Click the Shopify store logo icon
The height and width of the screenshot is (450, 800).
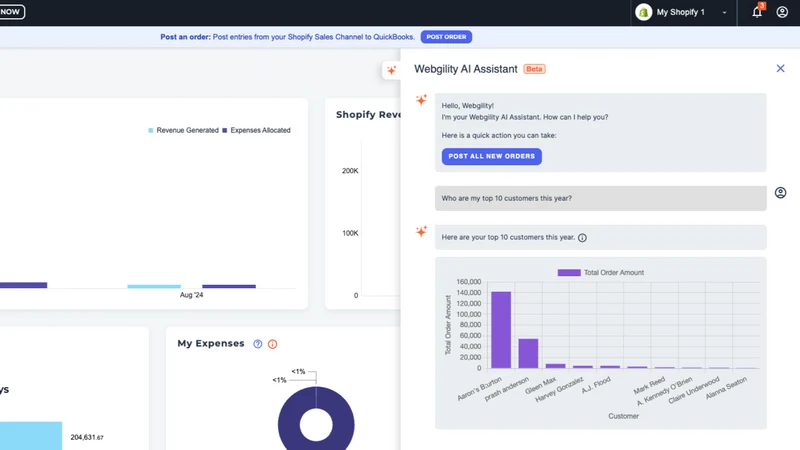pos(643,12)
